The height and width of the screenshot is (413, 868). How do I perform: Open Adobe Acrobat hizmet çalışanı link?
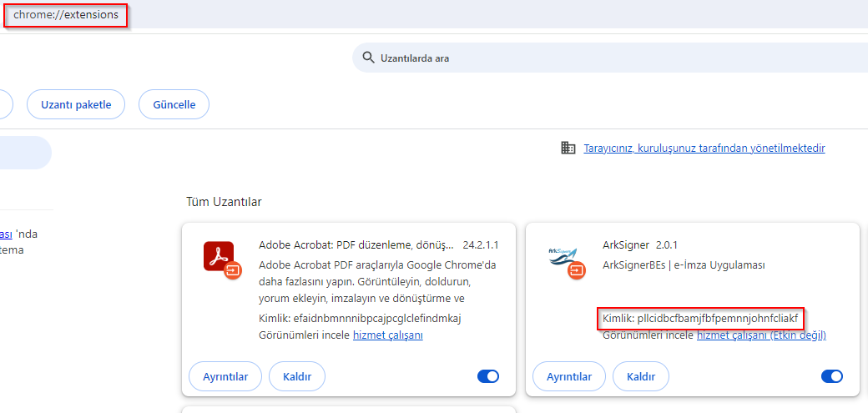point(387,335)
